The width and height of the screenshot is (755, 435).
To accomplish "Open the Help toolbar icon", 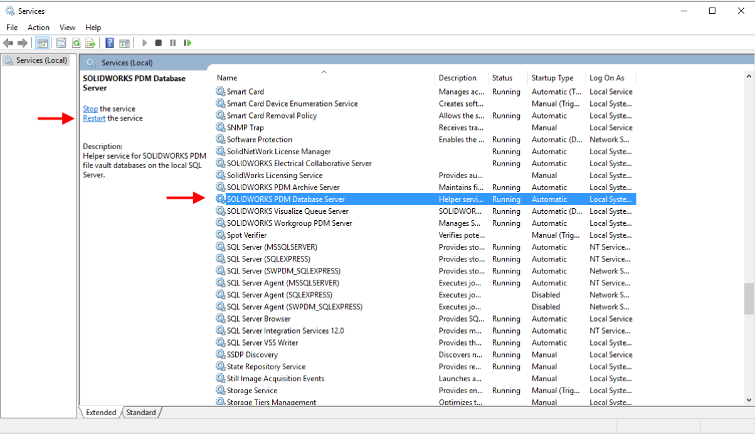I will [110, 43].
